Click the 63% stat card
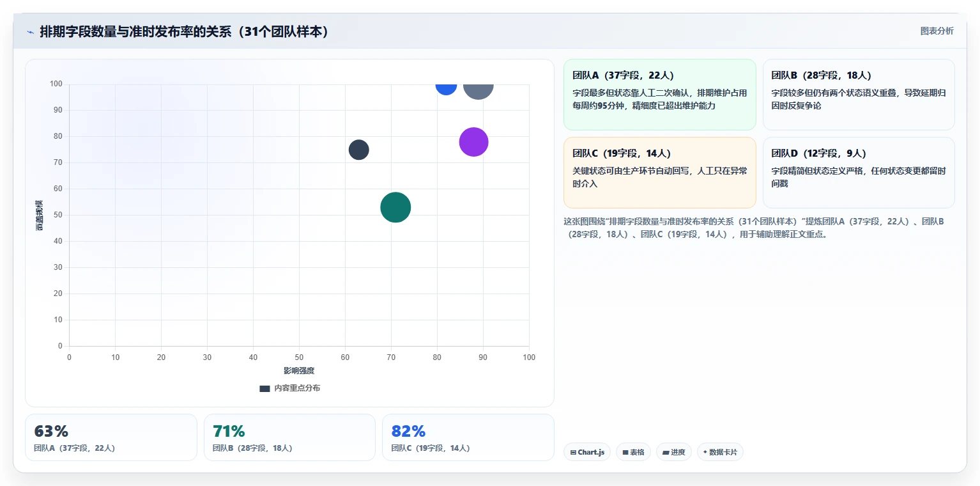The width and height of the screenshot is (980, 486). [111, 437]
